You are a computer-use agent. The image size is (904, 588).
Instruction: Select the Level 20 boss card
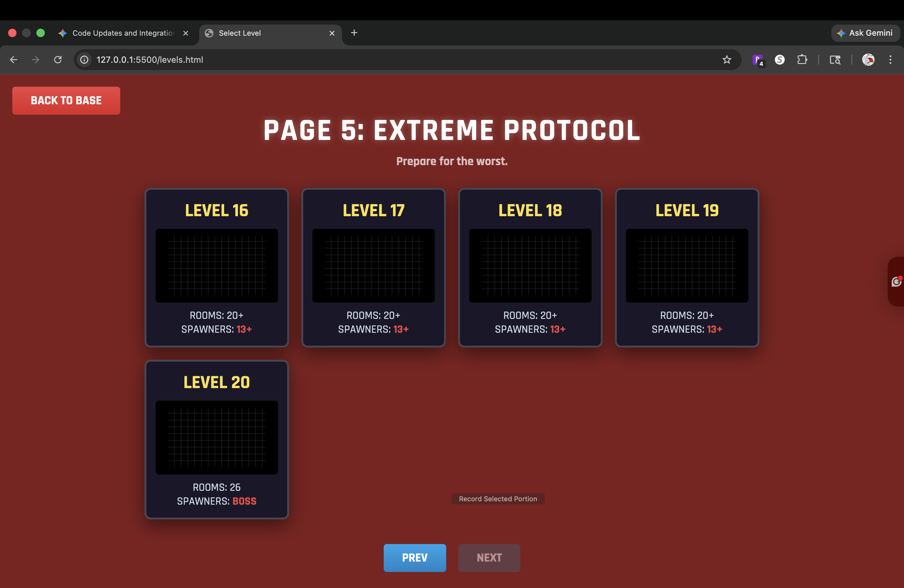[216, 439]
